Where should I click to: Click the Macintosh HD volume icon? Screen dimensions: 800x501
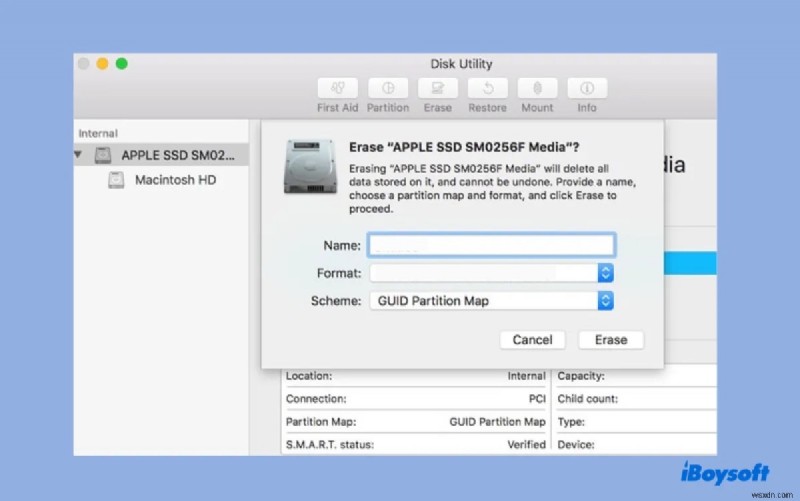(x=116, y=180)
